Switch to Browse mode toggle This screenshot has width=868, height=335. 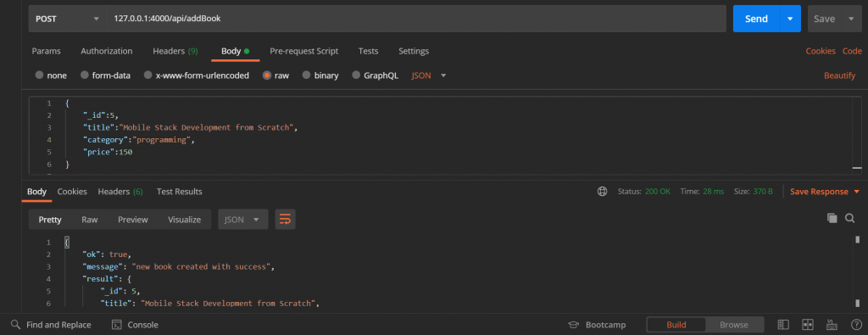click(x=734, y=325)
